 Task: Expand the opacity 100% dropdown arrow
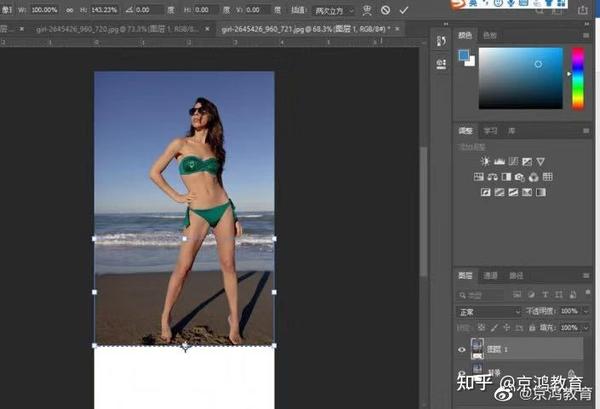584,311
